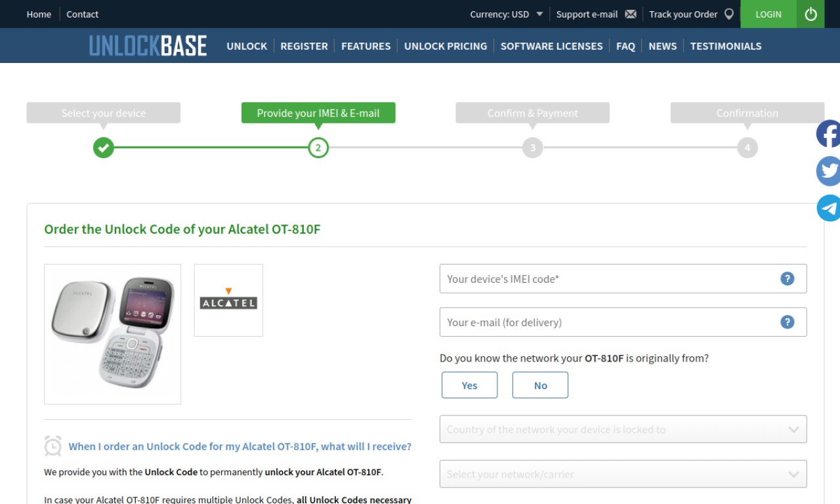The width and height of the screenshot is (840, 504).
Task: Click the e-mail field help question icon
Action: [787, 322]
